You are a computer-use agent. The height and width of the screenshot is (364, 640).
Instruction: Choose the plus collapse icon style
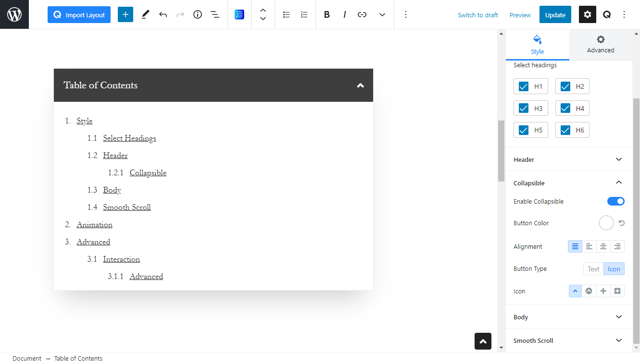point(603,291)
